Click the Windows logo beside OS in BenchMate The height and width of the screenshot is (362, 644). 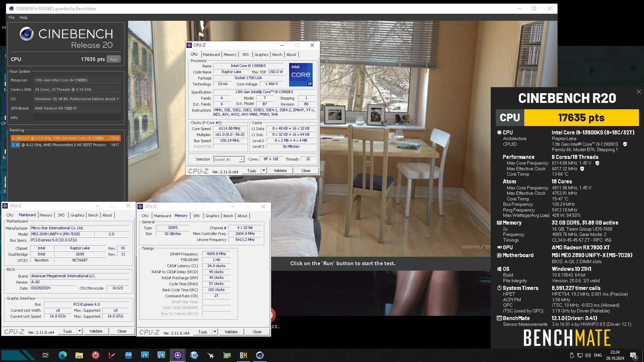499,269
